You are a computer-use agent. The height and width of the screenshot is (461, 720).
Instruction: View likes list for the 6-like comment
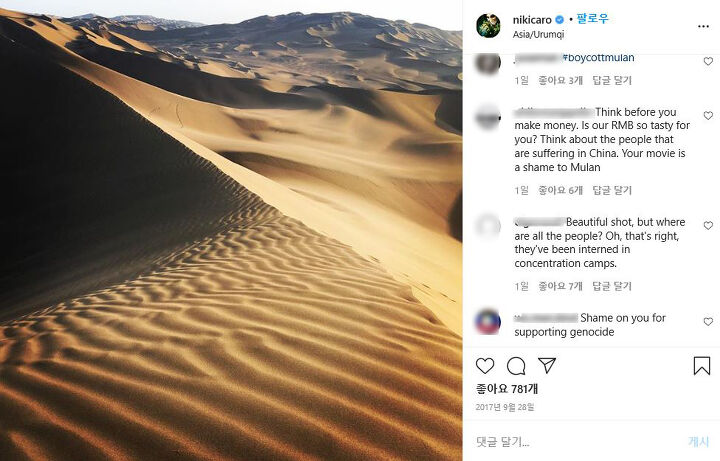pos(560,190)
